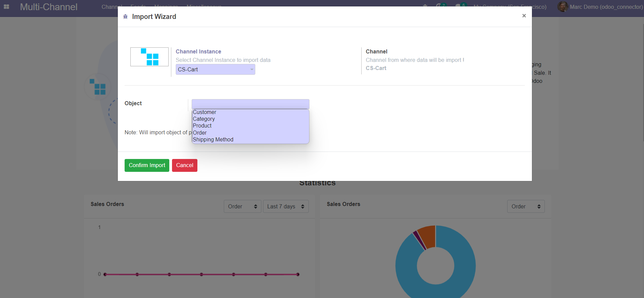Click the CS-Cart logo image in wizard
Viewport: 644px width, 298px height.
click(x=149, y=57)
